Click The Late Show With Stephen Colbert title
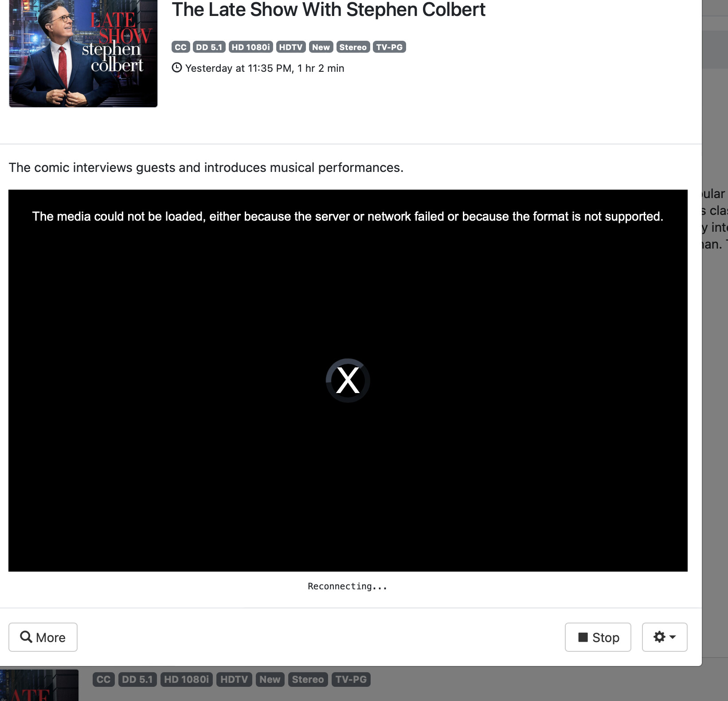The height and width of the screenshot is (701, 728). (329, 10)
